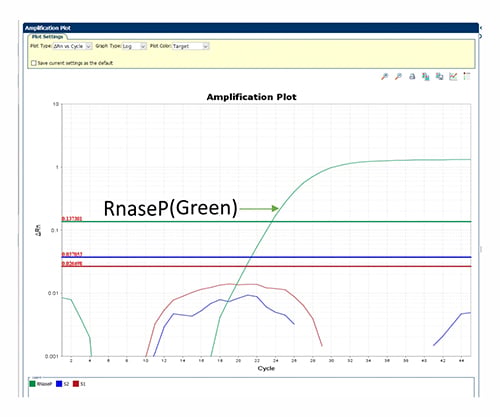Open the Plot Color dropdown
The image size is (500, 417).
[x=190, y=46]
